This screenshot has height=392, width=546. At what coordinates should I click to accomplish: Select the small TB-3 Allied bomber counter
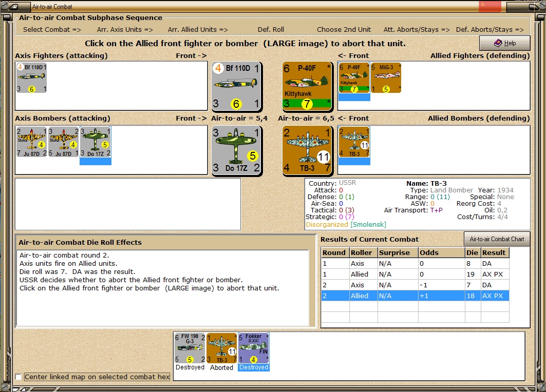354,142
